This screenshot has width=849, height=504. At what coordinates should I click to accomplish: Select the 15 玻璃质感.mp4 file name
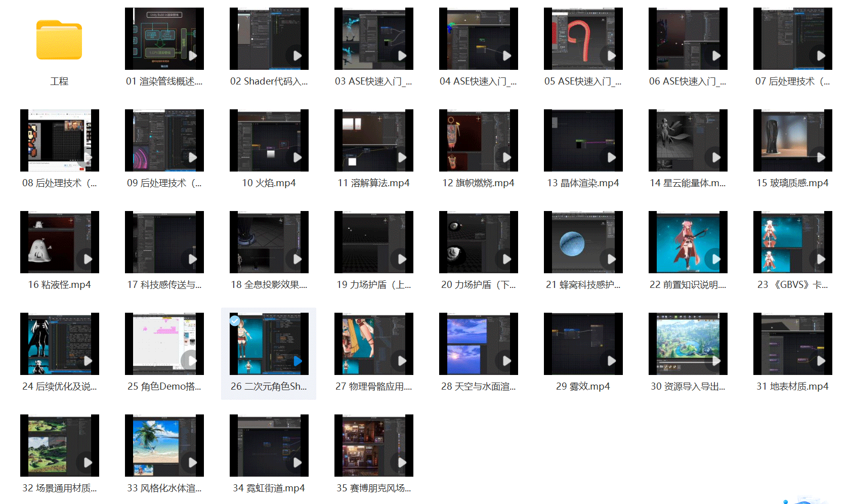(x=792, y=183)
